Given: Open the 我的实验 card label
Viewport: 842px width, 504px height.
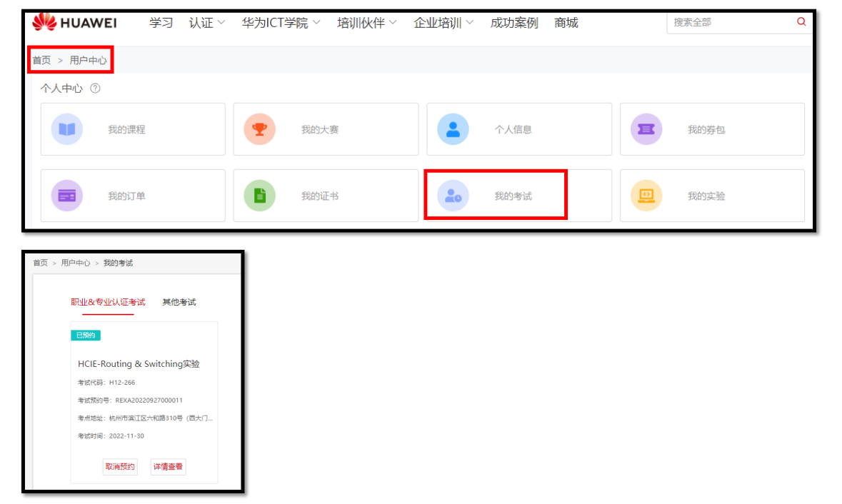Looking at the screenshot, I should click(706, 196).
